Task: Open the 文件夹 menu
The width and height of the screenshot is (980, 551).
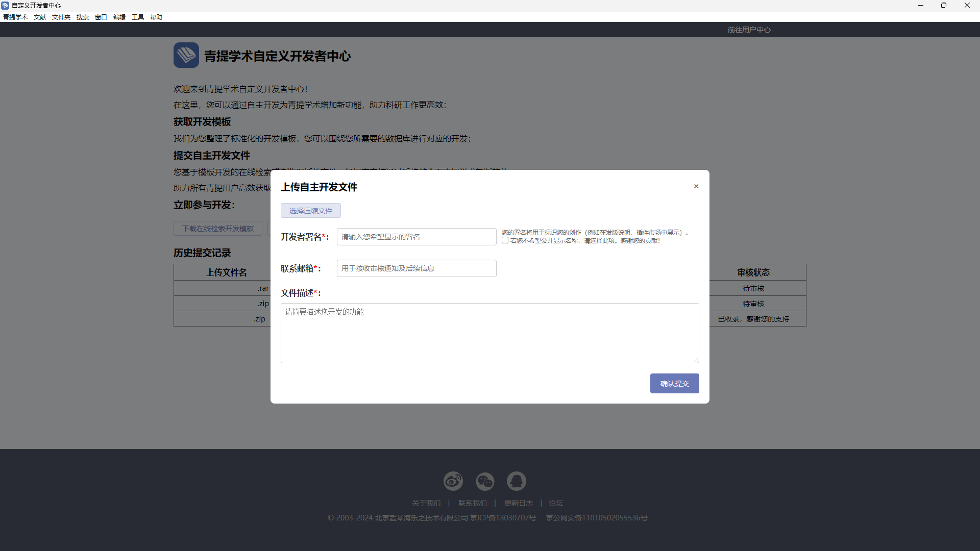Action: [61, 17]
